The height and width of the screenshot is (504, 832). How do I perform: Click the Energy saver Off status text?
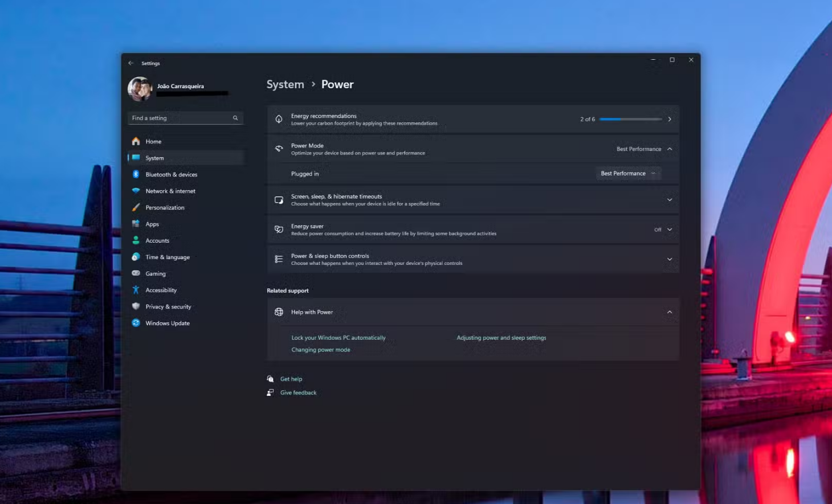[x=658, y=230]
